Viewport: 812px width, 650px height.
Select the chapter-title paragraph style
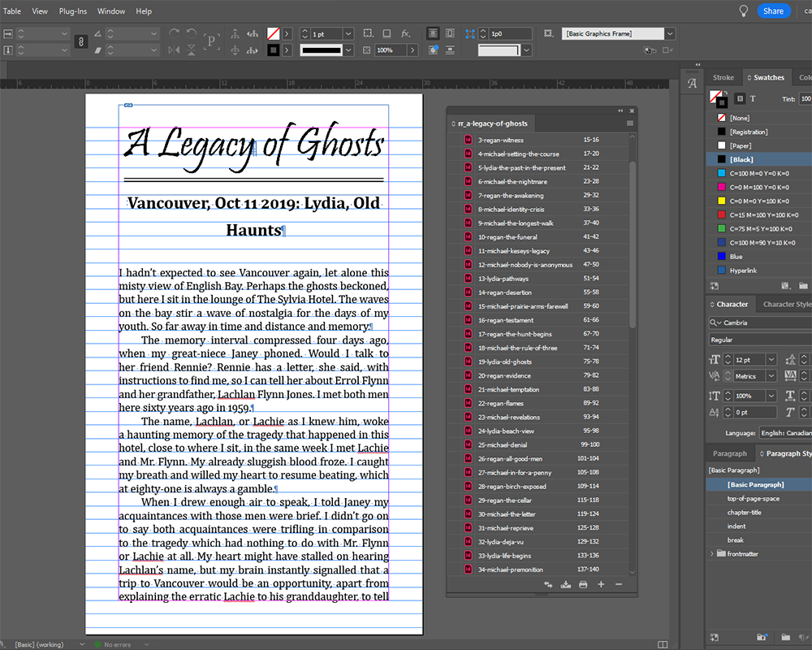tap(759, 512)
